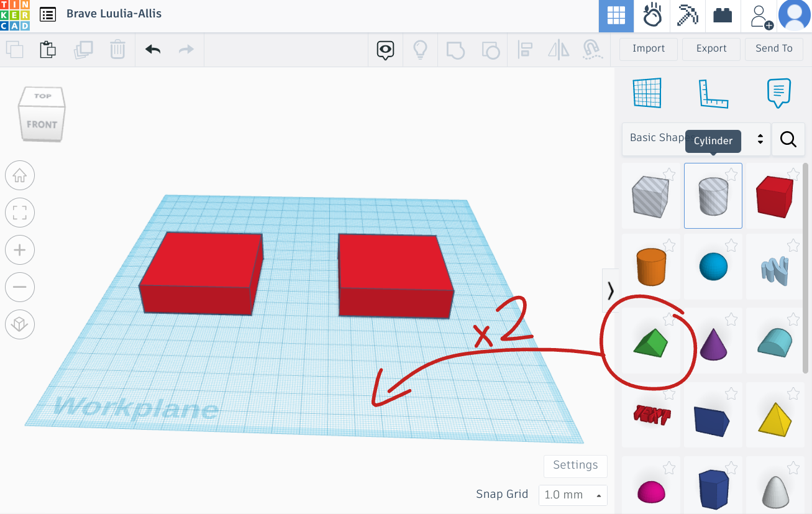Open the designs list menu

(x=48, y=14)
